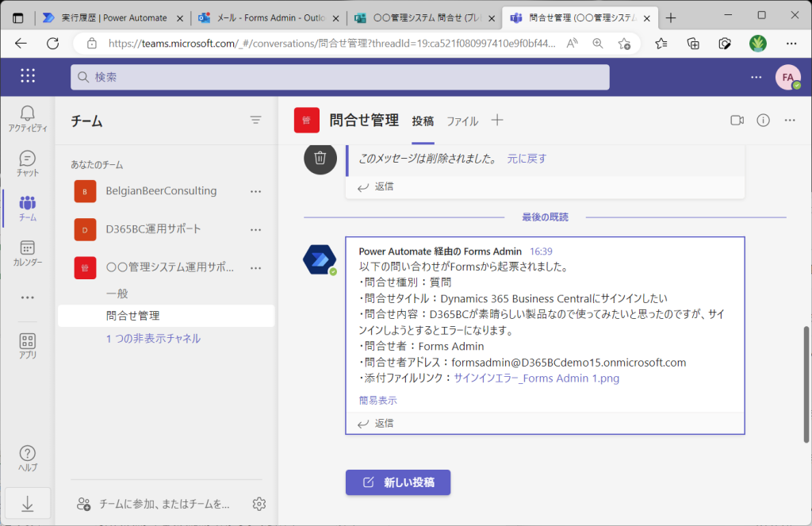The height and width of the screenshot is (526, 812).
Task: Open channel more options ellipsis
Action: click(789, 121)
